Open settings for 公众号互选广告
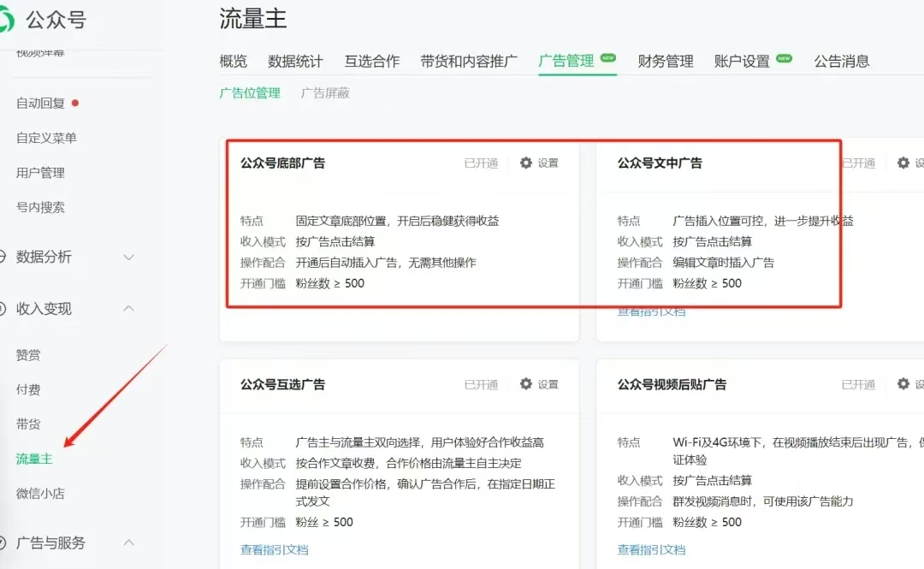The height and width of the screenshot is (569, 924). [x=542, y=385]
